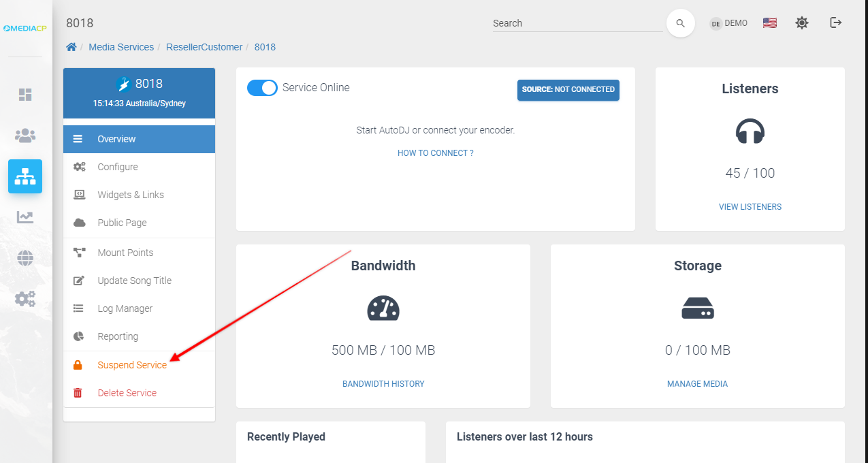Open the system settings gears icon

coord(25,299)
